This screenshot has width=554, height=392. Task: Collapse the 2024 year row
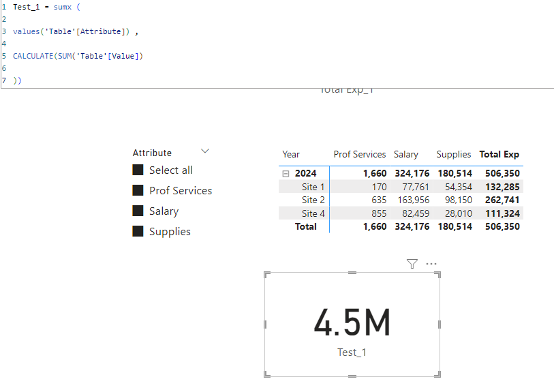286,174
